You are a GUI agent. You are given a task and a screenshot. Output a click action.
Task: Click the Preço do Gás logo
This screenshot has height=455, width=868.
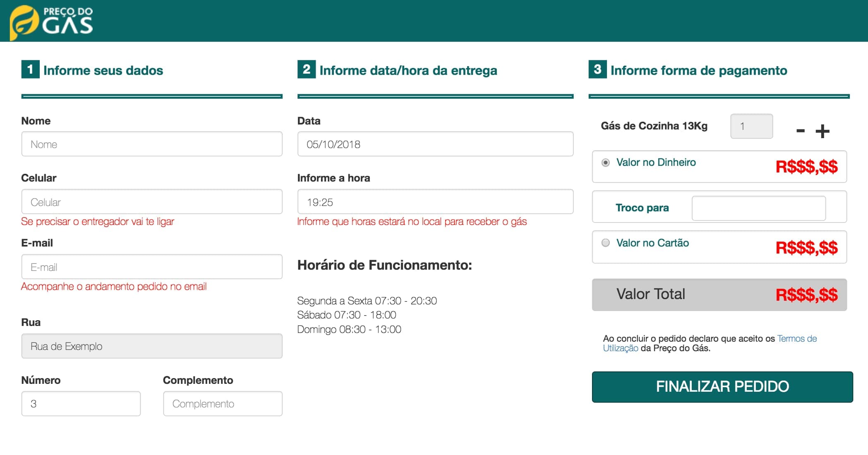[52, 22]
